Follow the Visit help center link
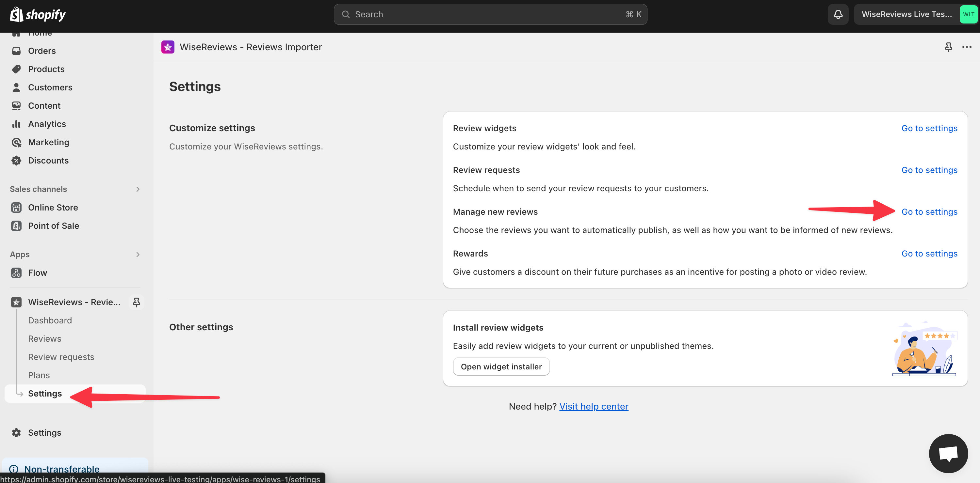 tap(594, 407)
